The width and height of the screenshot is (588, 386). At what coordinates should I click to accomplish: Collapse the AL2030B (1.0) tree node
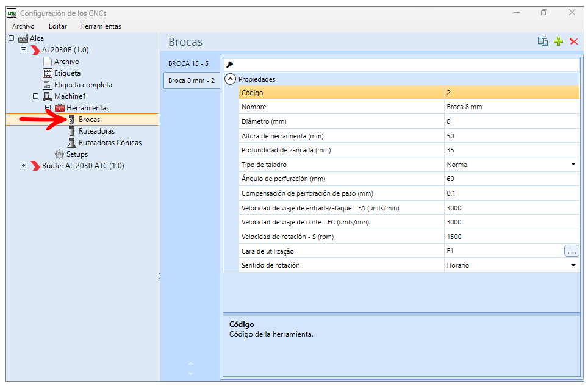click(x=23, y=50)
